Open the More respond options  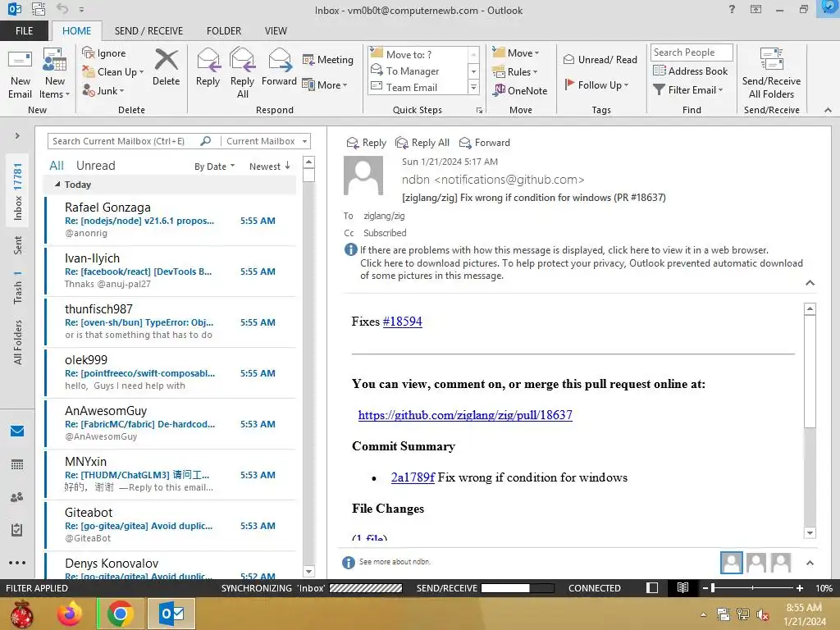pyautogui.click(x=325, y=84)
